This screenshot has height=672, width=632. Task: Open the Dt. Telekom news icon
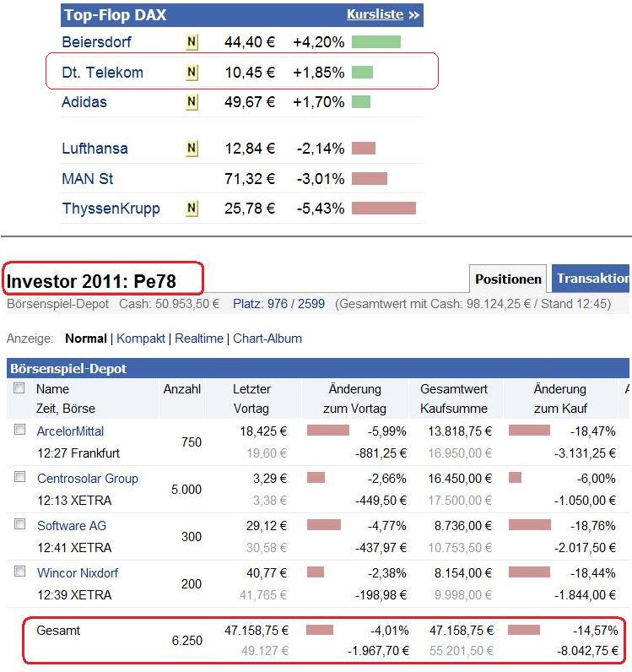coord(192,73)
